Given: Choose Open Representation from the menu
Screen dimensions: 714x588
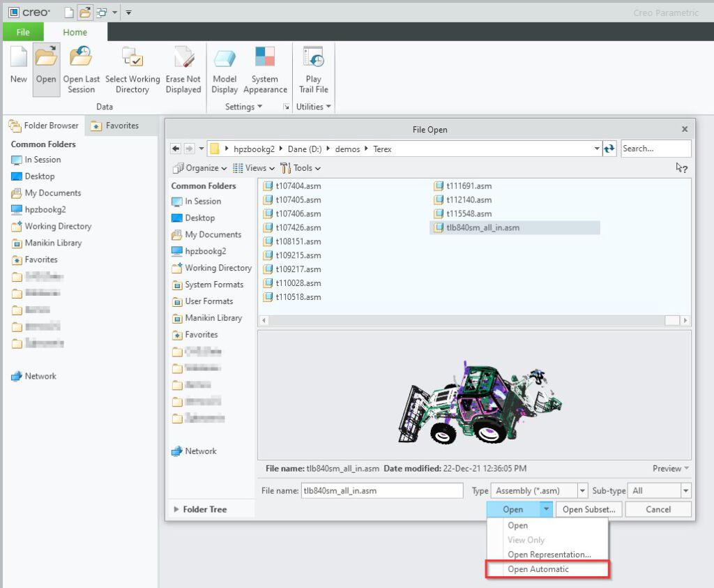Looking at the screenshot, I should 548,555.
